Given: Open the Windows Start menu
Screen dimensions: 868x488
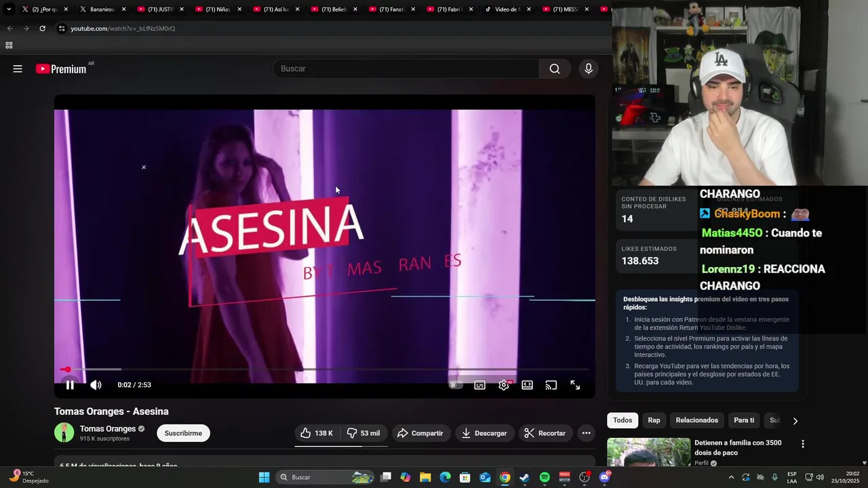Looking at the screenshot, I should (x=264, y=477).
